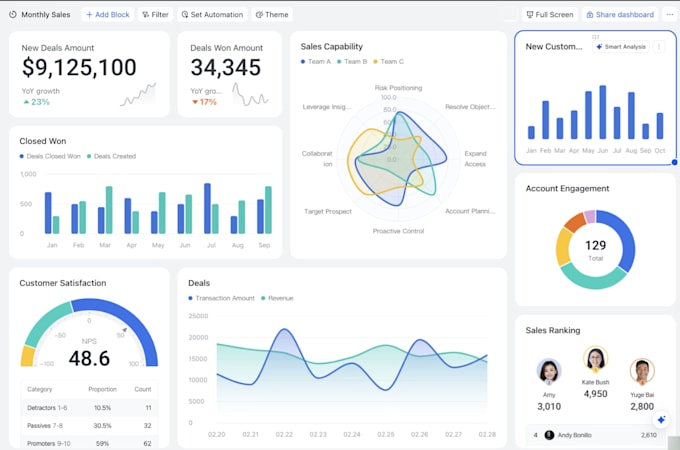
Task: Click the NPS gauge needle marker
Action: [x=124, y=330]
